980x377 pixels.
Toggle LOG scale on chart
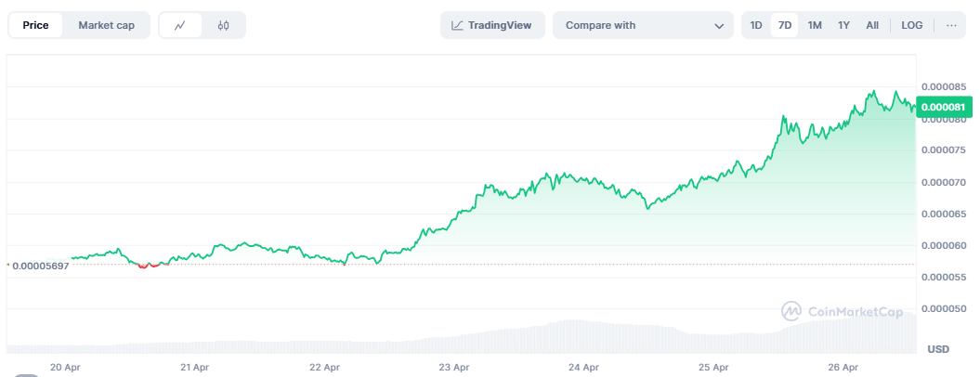coord(912,25)
